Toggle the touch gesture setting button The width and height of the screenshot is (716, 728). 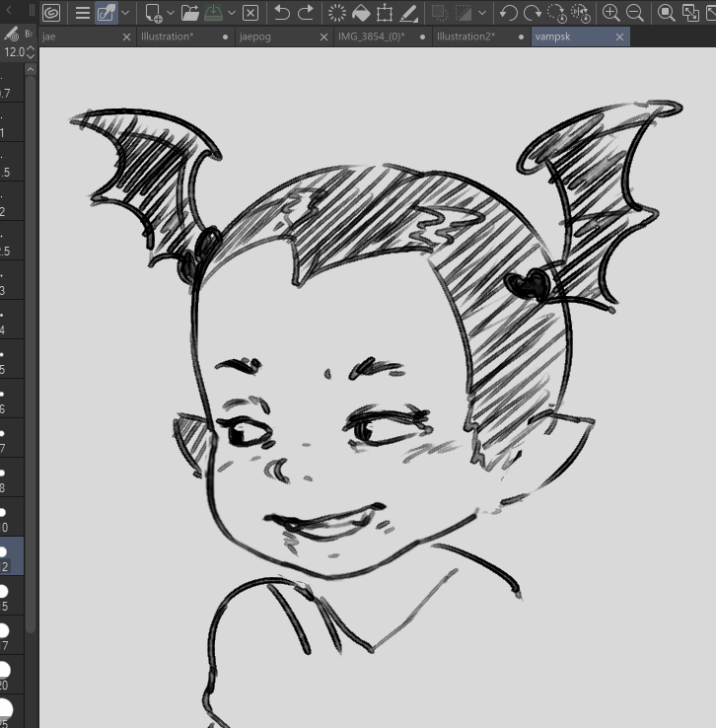(x=107, y=13)
